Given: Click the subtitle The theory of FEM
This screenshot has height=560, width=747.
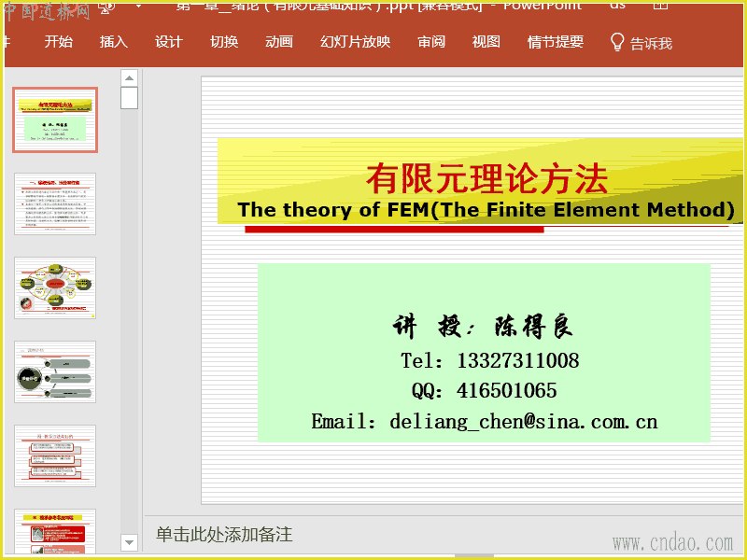Looking at the screenshot, I should coord(486,210).
